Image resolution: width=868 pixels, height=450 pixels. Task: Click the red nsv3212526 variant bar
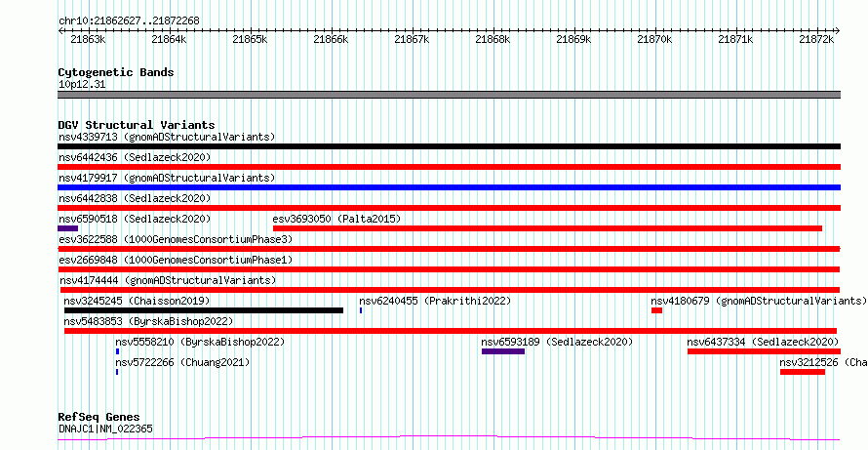tap(803, 372)
